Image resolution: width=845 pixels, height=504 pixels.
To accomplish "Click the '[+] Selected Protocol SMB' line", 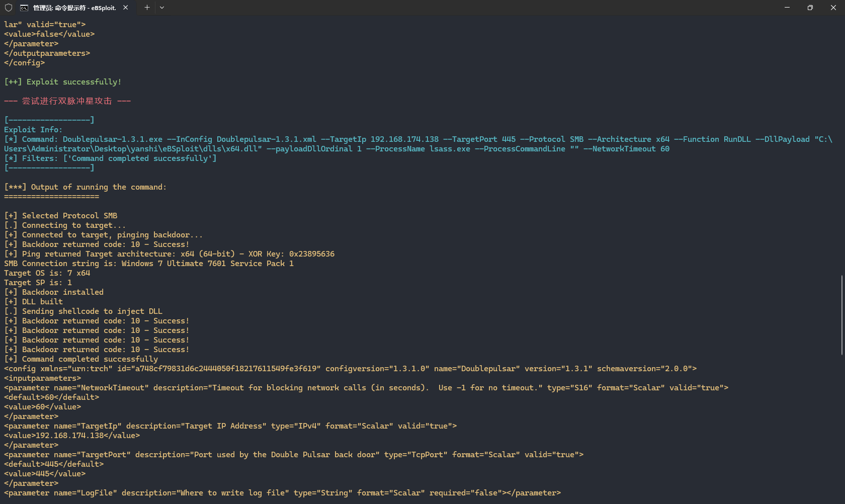I will click(x=61, y=216).
